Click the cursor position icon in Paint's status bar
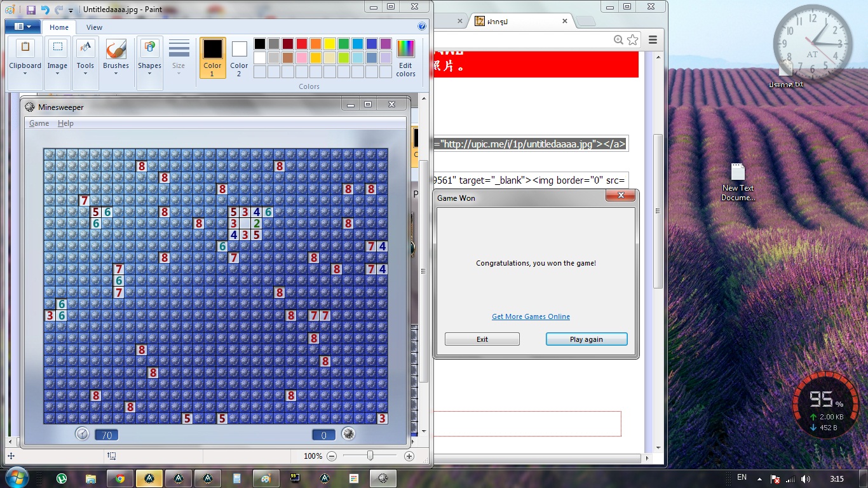The height and width of the screenshot is (488, 868). [11, 456]
